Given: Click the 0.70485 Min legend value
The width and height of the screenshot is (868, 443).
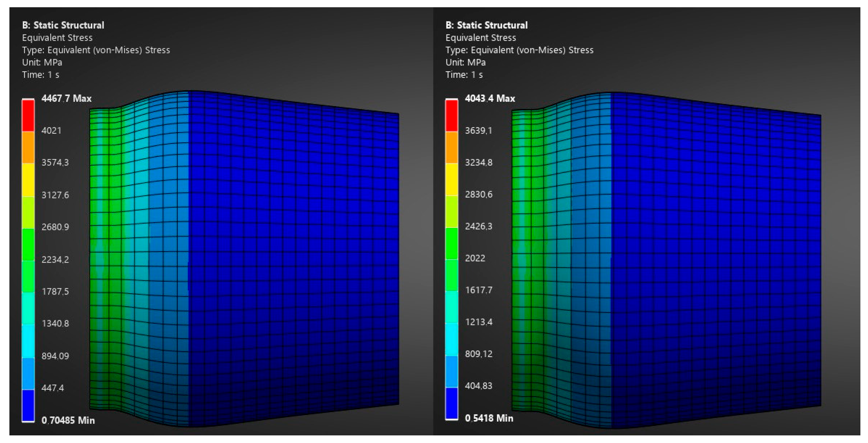Looking at the screenshot, I should click(68, 420).
